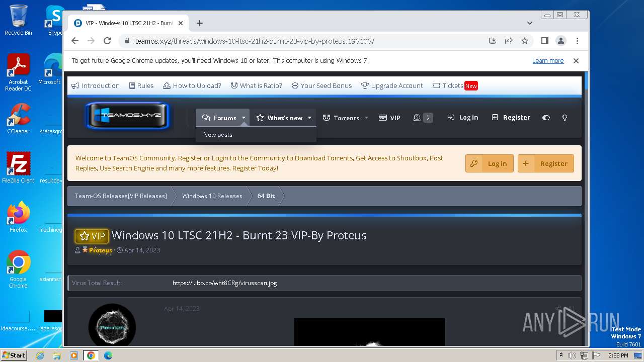This screenshot has width=644, height=362.
Task: Click the orange Register button in the welcome banner
Action: (546, 163)
